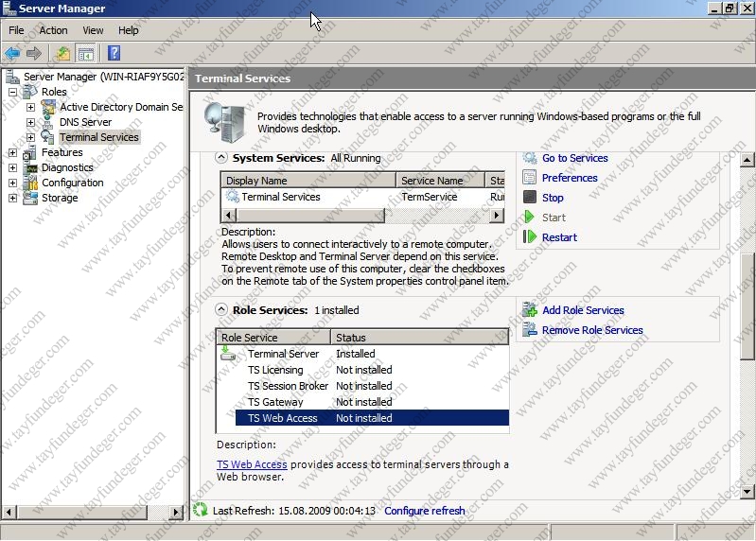The height and width of the screenshot is (541, 756).
Task: Click the Go to Services gear icon
Action: click(x=530, y=158)
